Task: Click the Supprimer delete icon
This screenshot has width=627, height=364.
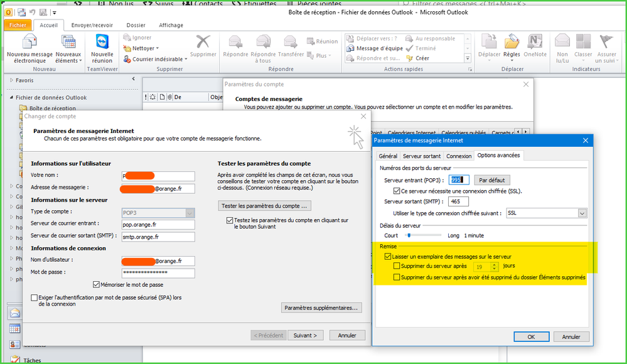Action: coord(203,41)
